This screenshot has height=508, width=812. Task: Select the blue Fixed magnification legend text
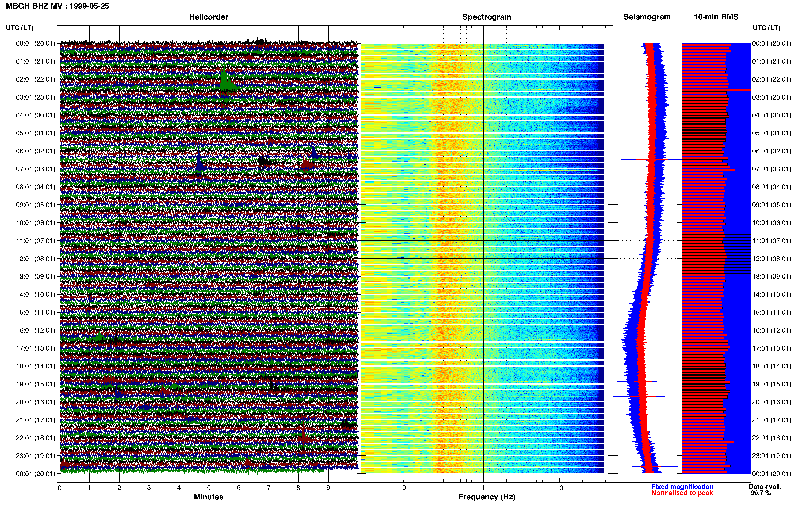682,486
